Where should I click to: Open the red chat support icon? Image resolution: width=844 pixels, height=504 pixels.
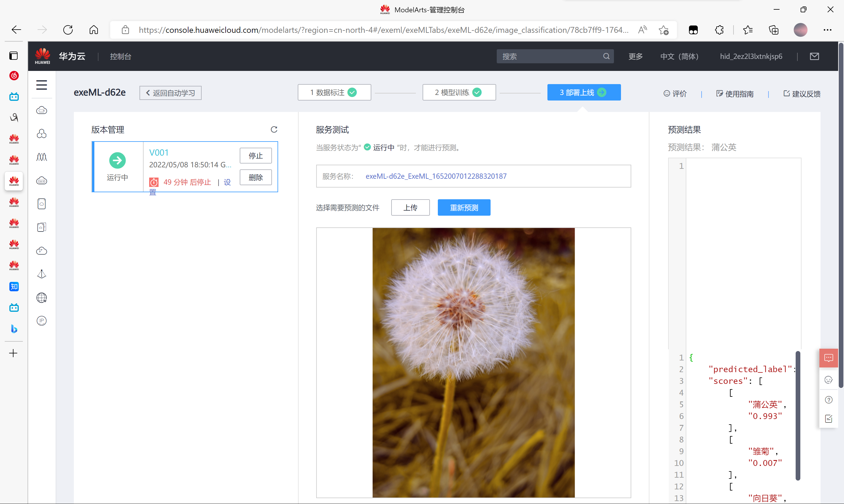[x=828, y=357]
